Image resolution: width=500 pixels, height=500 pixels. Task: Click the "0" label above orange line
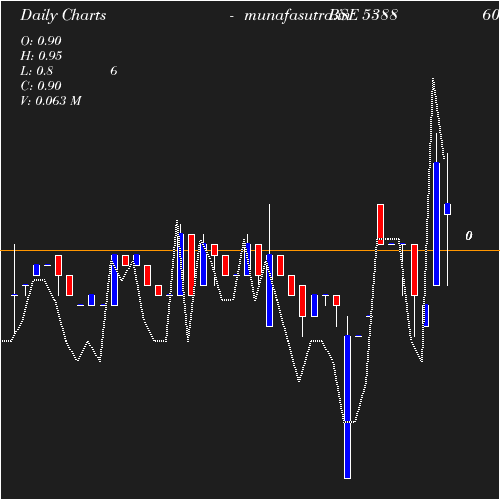(x=469, y=236)
